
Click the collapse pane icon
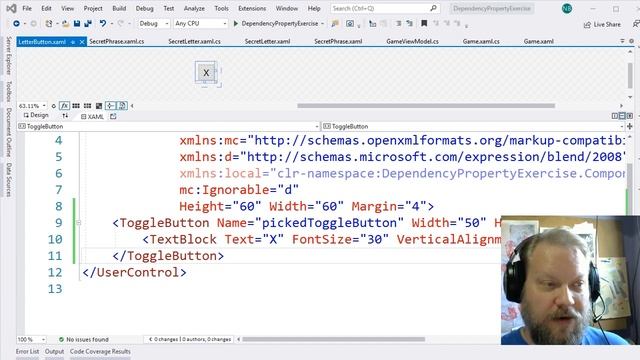630,116
